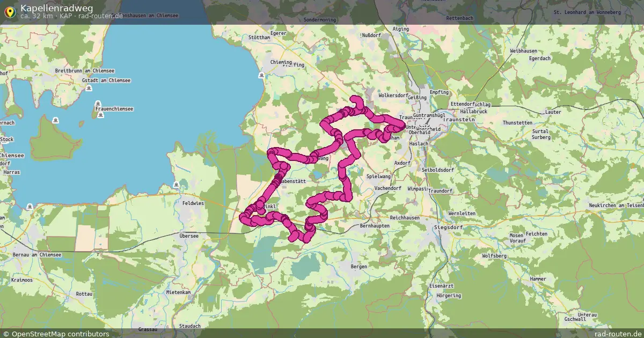Viewport: 644px width, 338px height.
Task: Click the Thunstetten place label
Action: tap(517, 123)
